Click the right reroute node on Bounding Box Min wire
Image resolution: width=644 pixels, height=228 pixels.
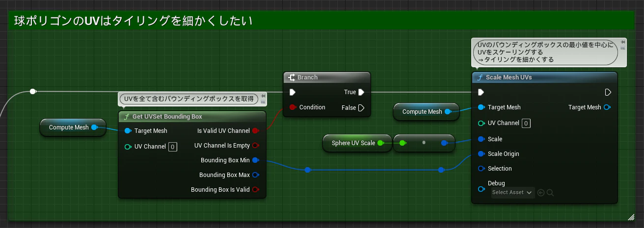coord(441,170)
